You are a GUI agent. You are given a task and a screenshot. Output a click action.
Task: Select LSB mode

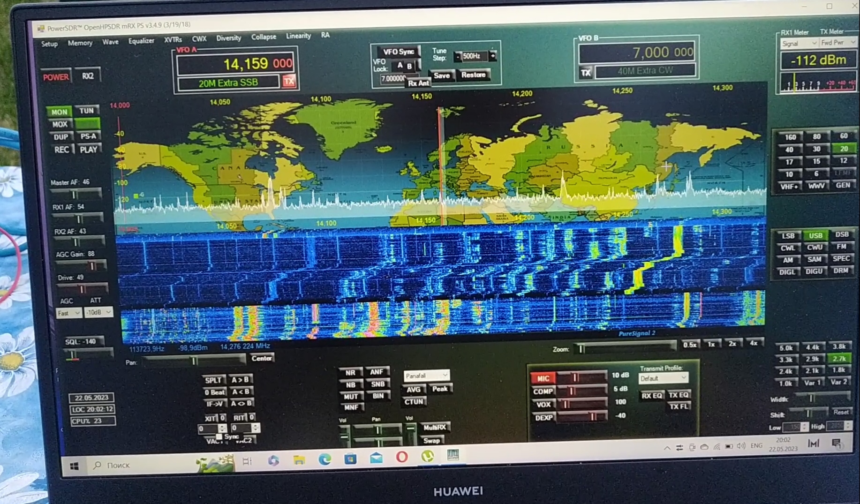[788, 236]
